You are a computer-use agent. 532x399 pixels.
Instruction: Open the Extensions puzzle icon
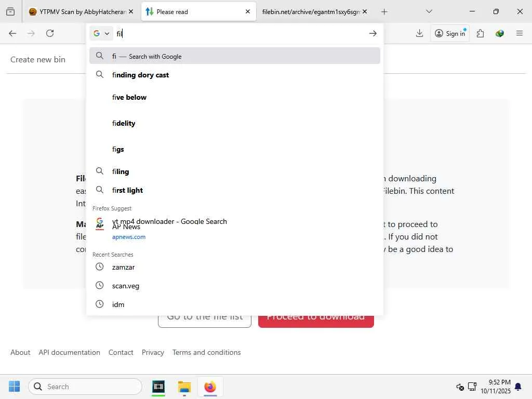pos(480,33)
